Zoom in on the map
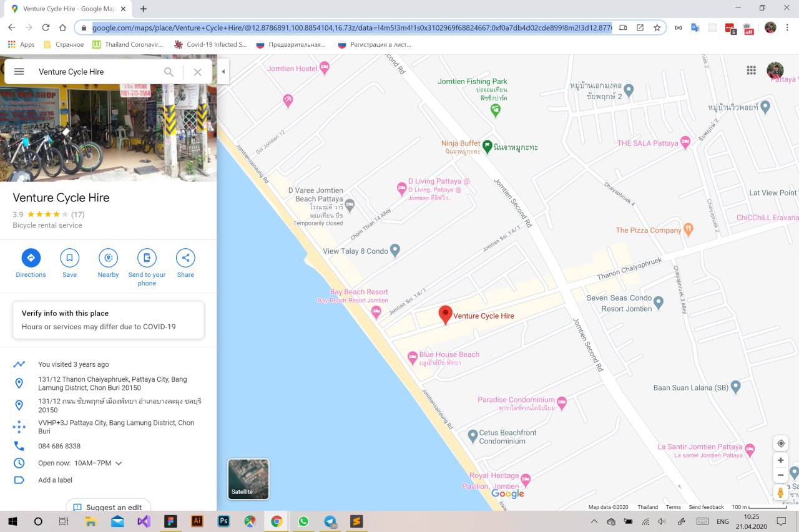This screenshot has height=532, width=799. [x=780, y=460]
